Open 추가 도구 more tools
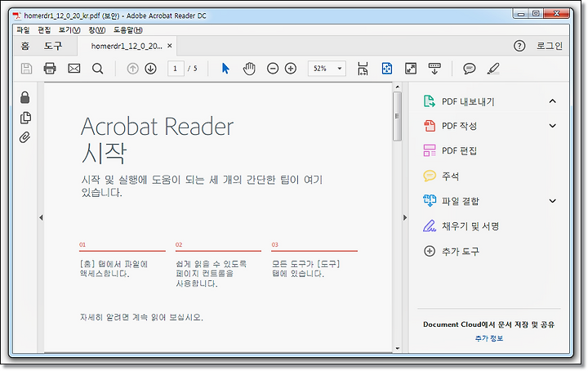This screenshot has width=588, height=371. pyautogui.click(x=461, y=252)
